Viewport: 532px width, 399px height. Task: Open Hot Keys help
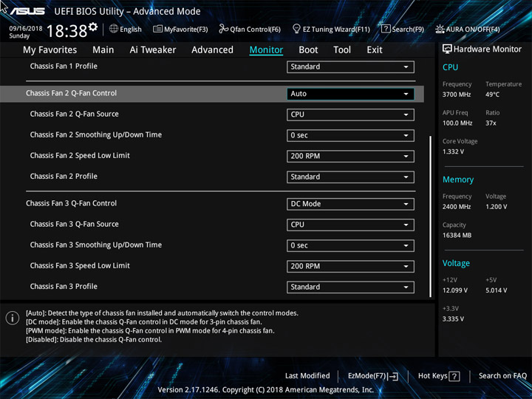439,376
